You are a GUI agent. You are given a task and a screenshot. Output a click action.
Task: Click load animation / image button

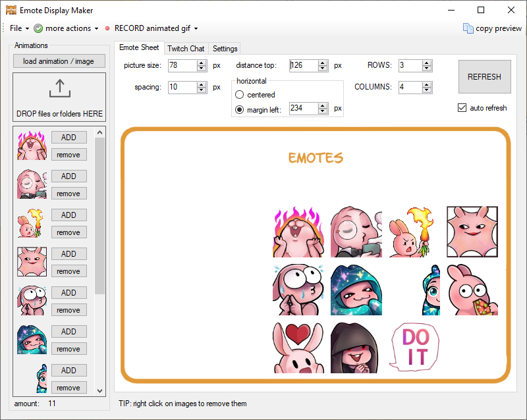point(59,61)
